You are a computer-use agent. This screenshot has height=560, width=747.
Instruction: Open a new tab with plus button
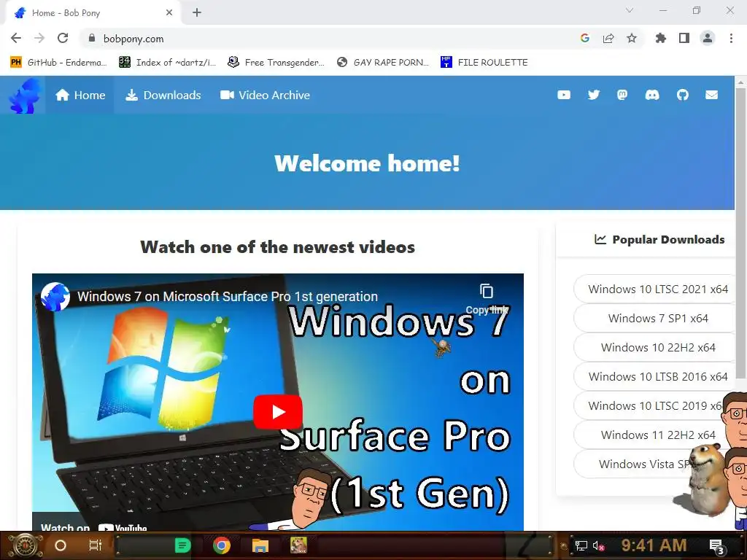pyautogui.click(x=197, y=13)
